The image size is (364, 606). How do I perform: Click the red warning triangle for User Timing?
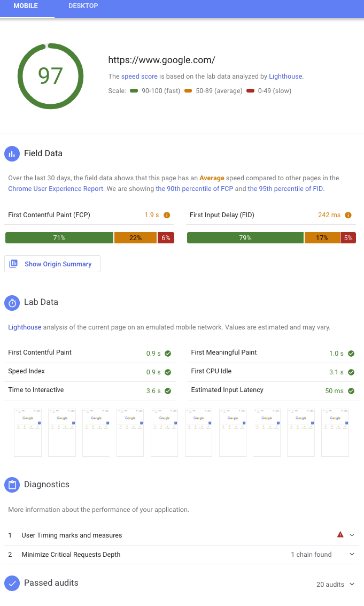click(x=340, y=535)
